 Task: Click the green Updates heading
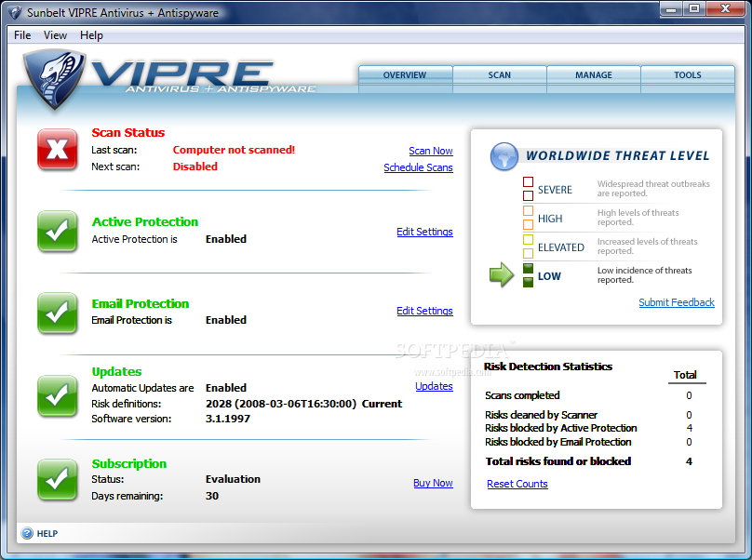[116, 372]
